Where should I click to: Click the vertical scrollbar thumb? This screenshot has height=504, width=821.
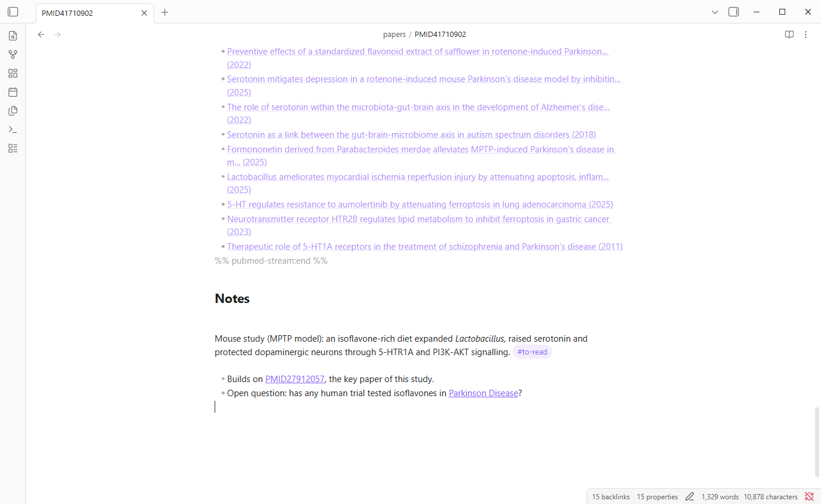click(817, 442)
